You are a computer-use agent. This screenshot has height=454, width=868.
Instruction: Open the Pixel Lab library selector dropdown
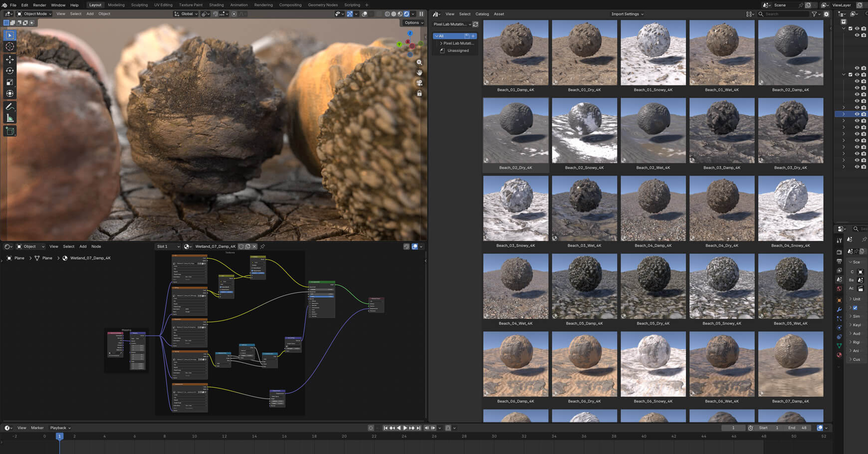(x=452, y=24)
